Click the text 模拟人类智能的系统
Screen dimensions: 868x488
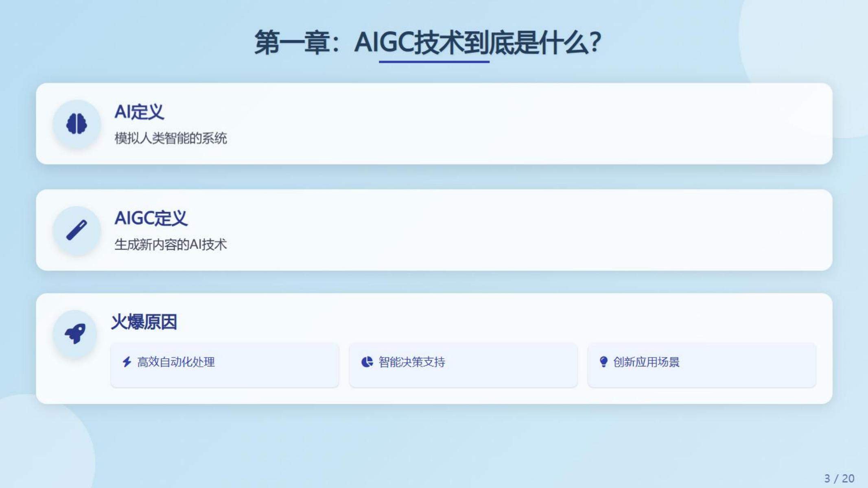pos(171,138)
